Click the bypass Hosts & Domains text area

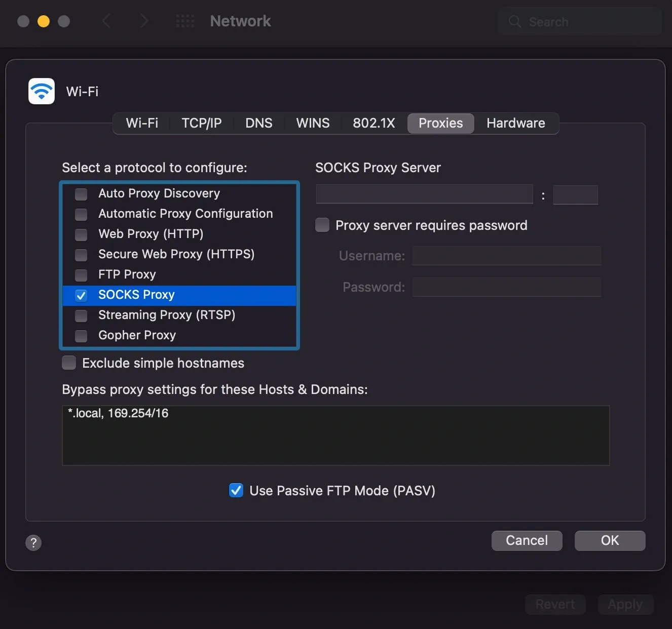point(335,436)
